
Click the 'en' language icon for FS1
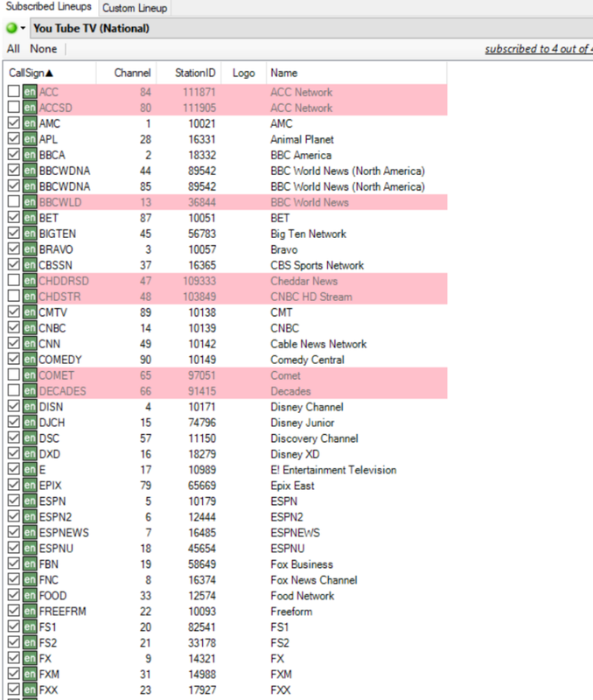click(30, 626)
